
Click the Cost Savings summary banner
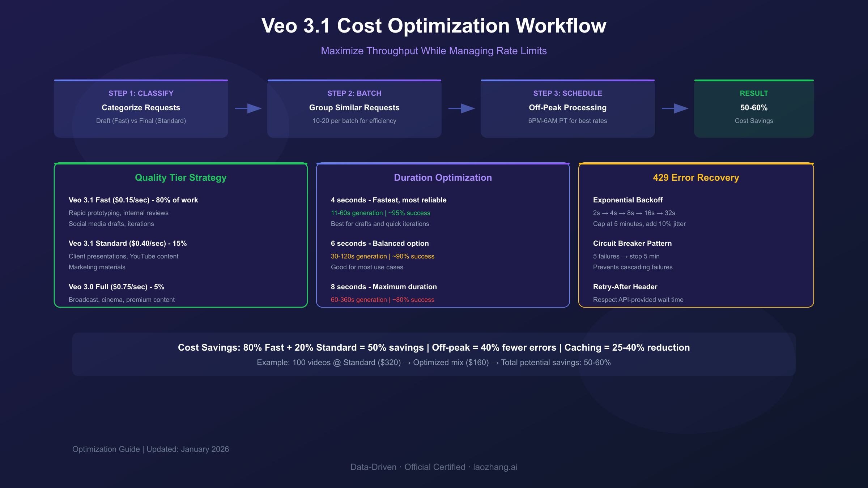point(434,347)
